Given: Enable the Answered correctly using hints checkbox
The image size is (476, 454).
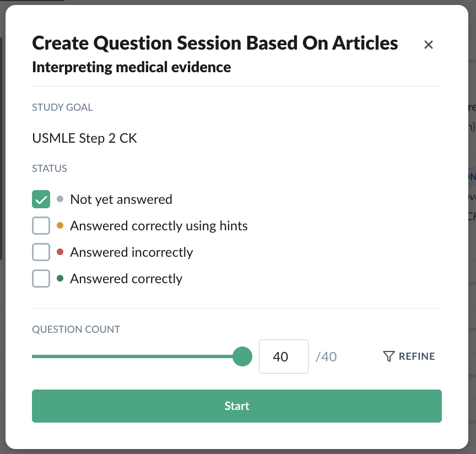Looking at the screenshot, I should (41, 226).
